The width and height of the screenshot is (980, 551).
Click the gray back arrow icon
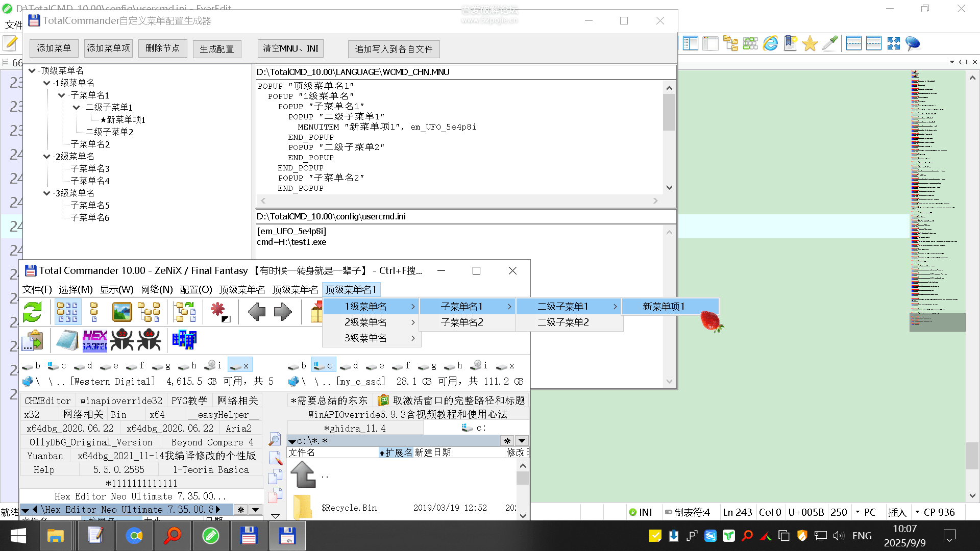(256, 312)
